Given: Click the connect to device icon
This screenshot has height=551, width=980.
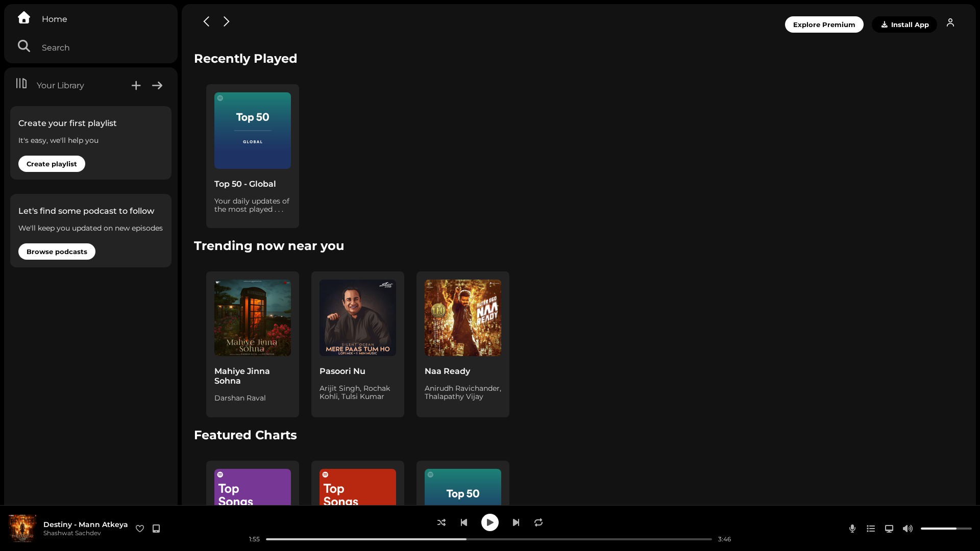Looking at the screenshot, I should 889,529.
